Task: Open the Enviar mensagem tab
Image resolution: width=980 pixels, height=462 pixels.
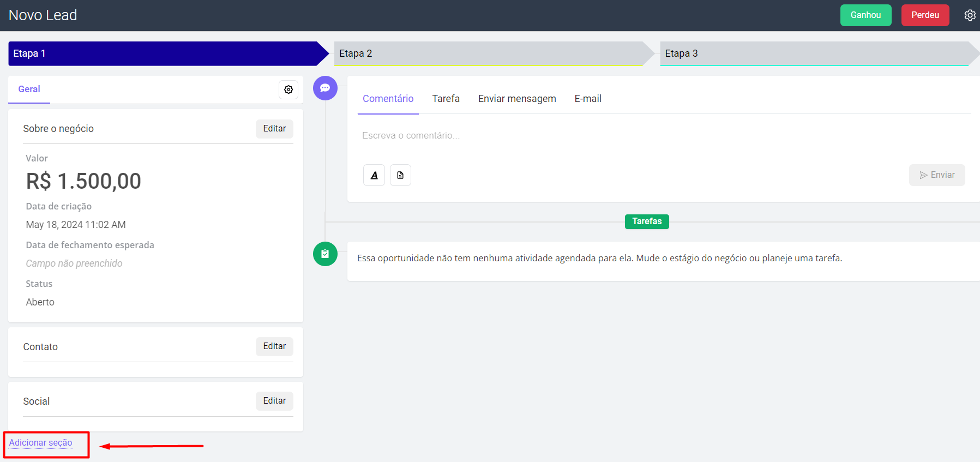Action: click(x=517, y=99)
